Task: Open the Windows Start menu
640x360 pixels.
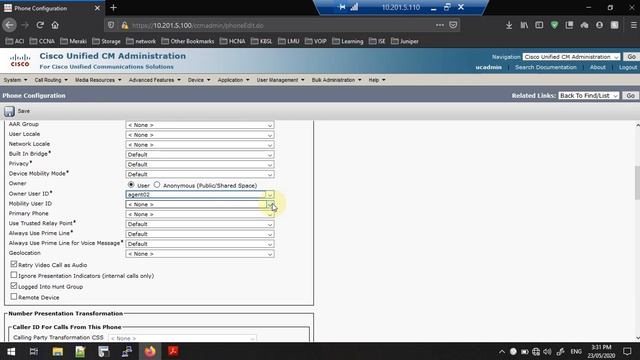Action: point(11,351)
